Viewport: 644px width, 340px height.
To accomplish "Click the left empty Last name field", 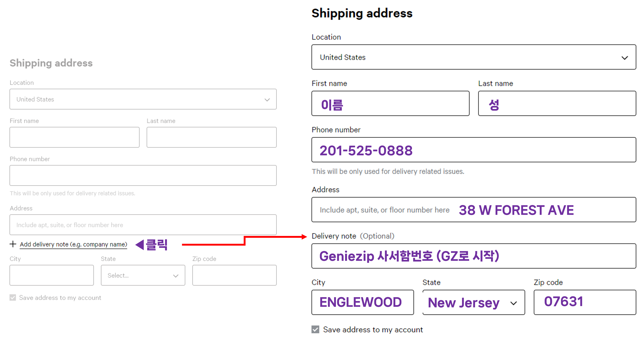I will coord(211,137).
